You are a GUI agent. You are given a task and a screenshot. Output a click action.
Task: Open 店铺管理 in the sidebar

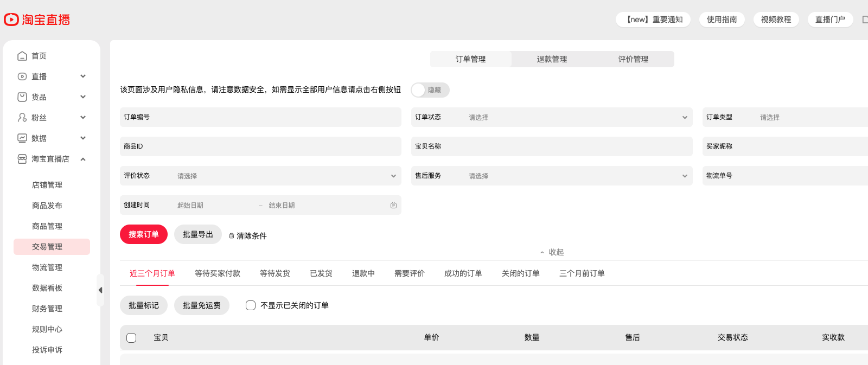point(47,185)
